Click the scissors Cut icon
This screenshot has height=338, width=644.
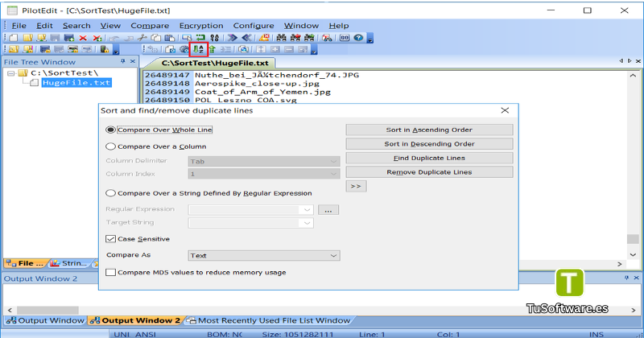[x=142, y=38]
